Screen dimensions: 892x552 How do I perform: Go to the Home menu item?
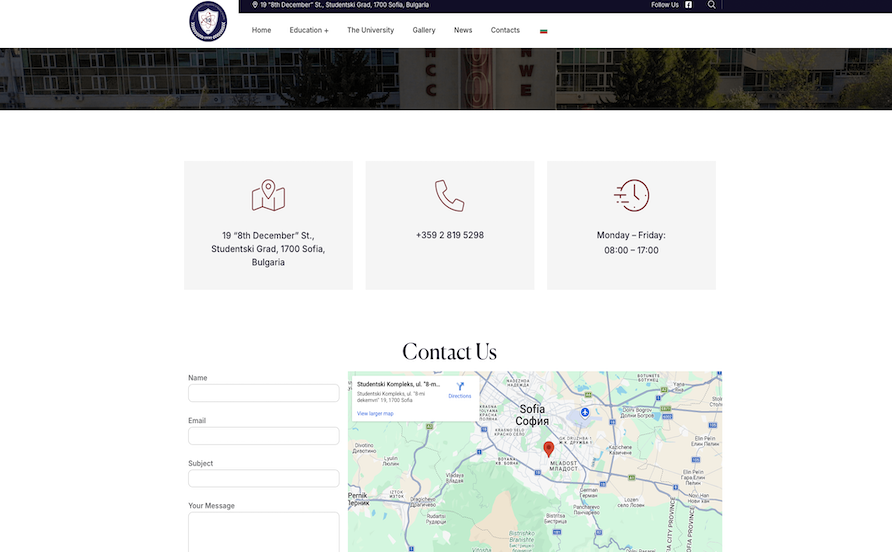point(261,30)
